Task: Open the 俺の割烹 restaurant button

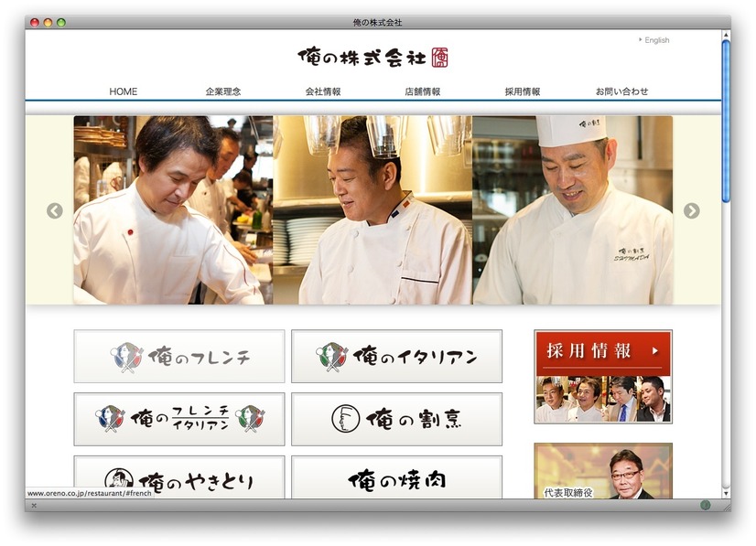Action: coord(397,419)
